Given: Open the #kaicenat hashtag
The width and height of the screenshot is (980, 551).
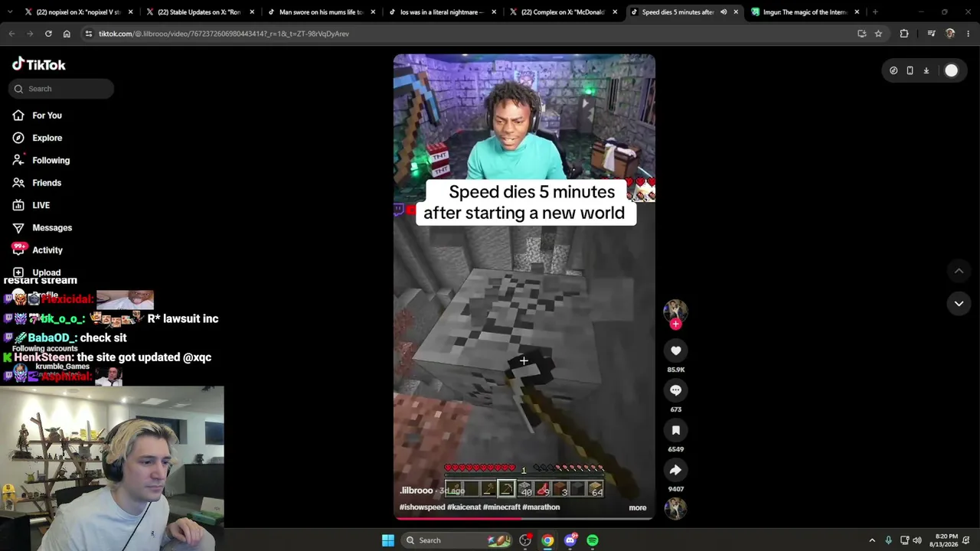Looking at the screenshot, I should pos(464,507).
